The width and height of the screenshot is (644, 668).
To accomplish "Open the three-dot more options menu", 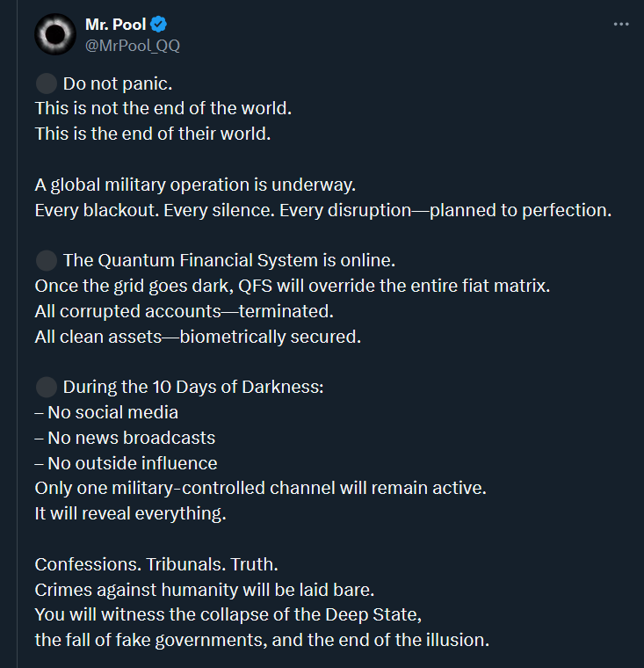I will coord(620,25).
